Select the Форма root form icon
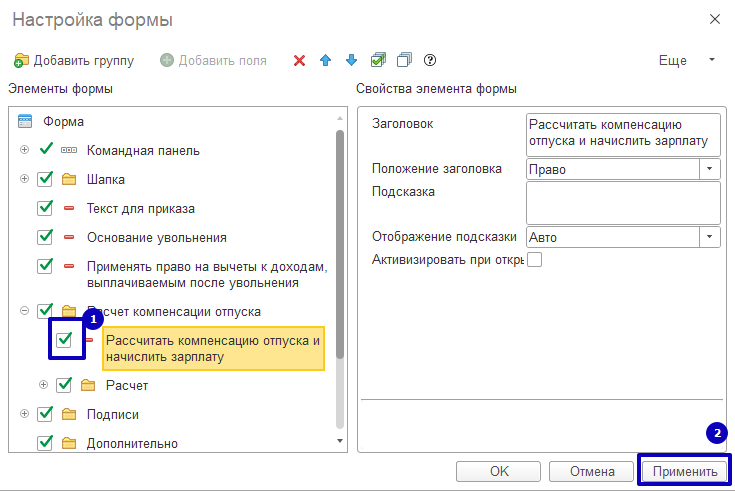 tap(26, 121)
